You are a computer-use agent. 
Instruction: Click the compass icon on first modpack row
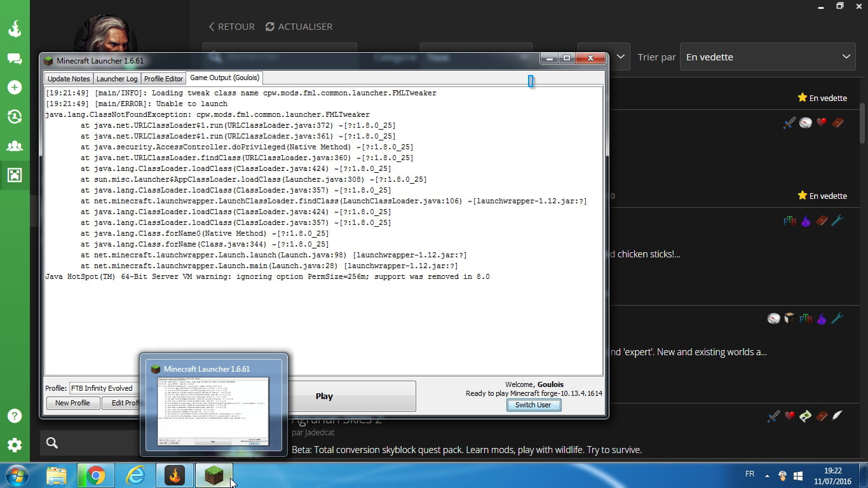pyautogui.click(x=806, y=123)
